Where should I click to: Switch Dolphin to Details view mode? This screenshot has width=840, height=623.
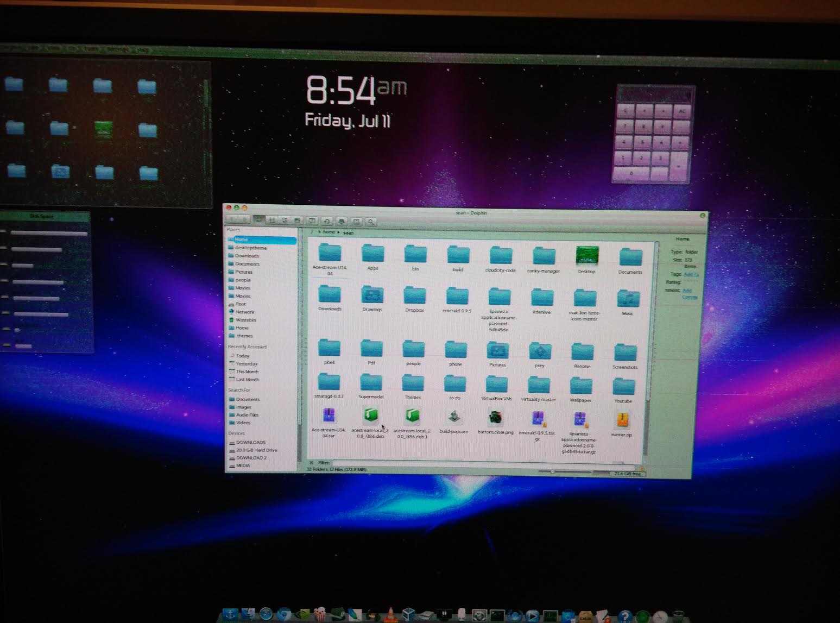tap(285, 221)
